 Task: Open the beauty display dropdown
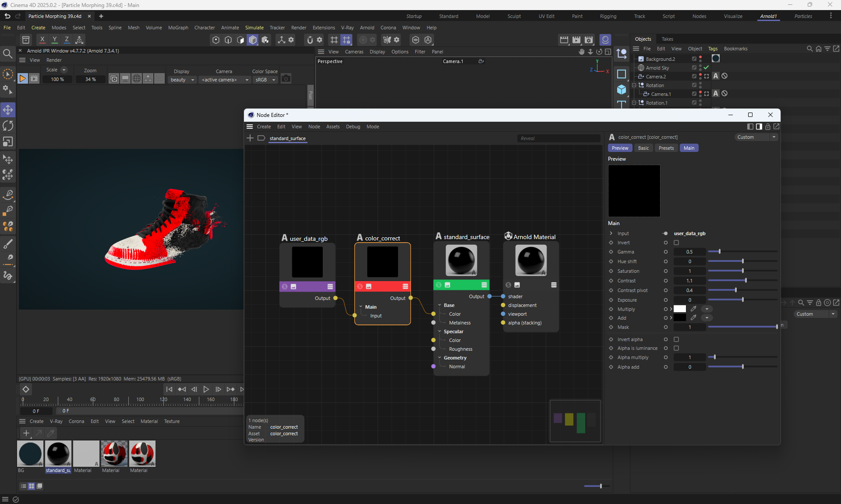pos(182,80)
